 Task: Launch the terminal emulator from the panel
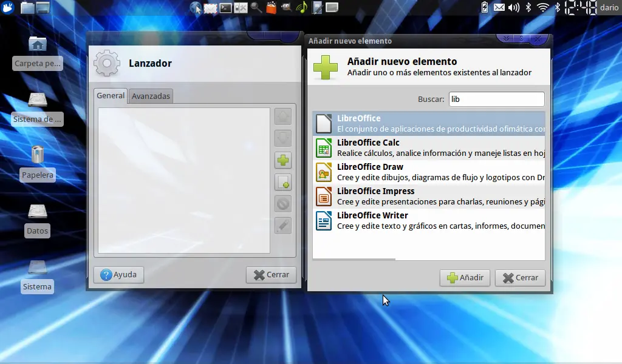[x=226, y=7]
